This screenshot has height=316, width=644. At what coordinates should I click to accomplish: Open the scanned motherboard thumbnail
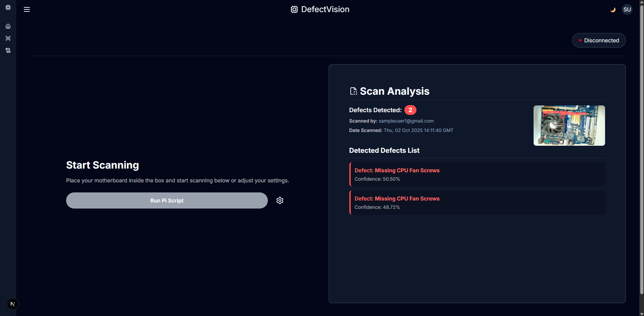(569, 126)
